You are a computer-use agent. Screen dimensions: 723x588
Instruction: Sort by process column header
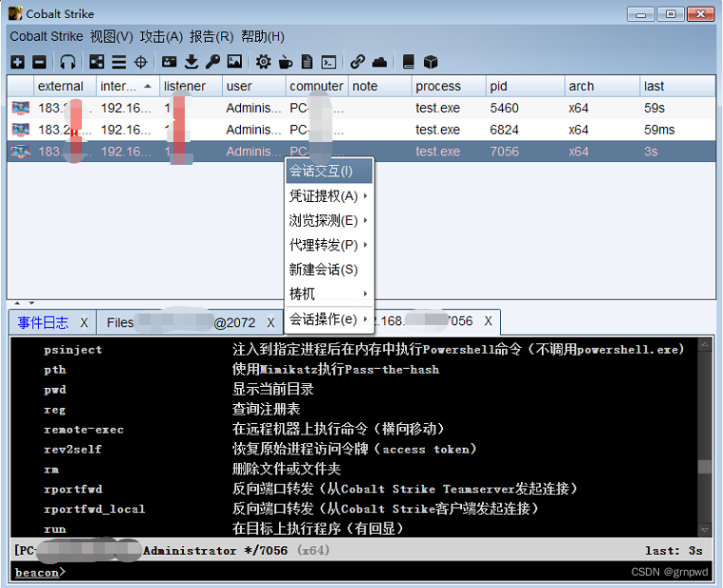click(x=449, y=86)
